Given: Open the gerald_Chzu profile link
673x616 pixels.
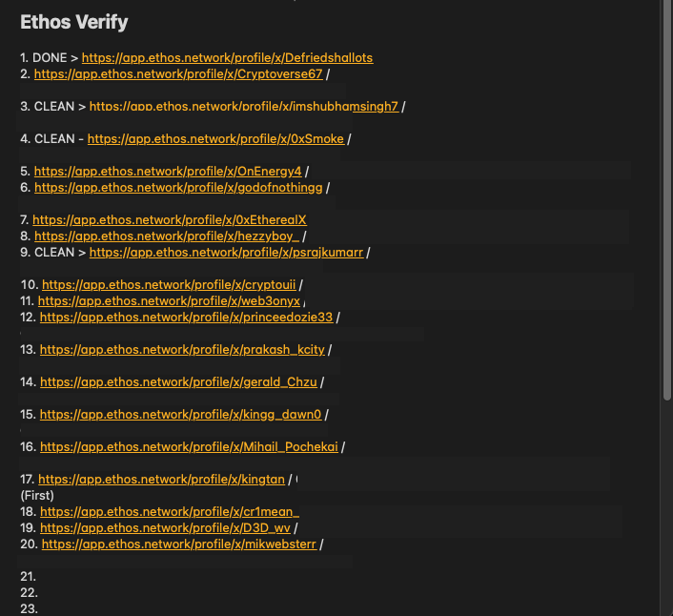Looking at the screenshot, I should click(178, 382).
